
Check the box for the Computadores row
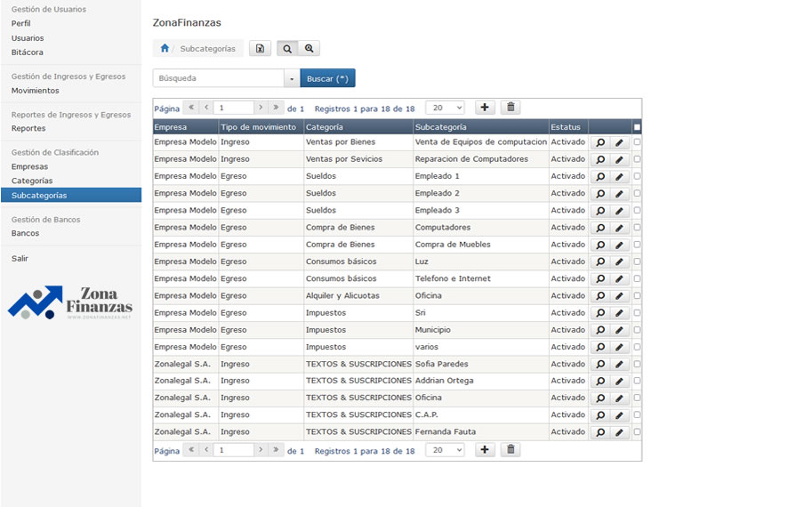pyautogui.click(x=637, y=228)
